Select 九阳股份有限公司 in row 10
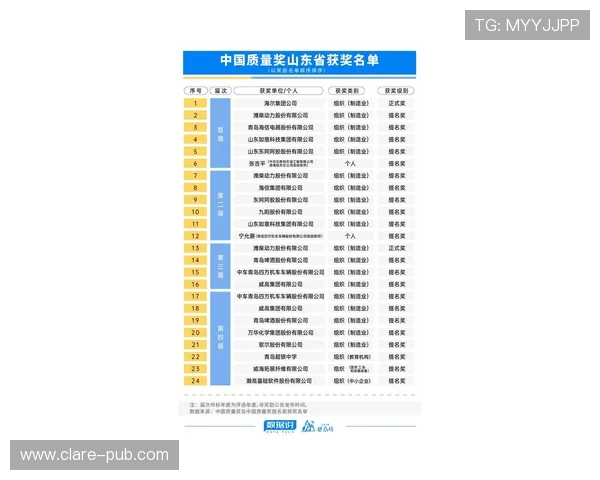This screenshot has width=600, height=480. click(x=280, y=212)
